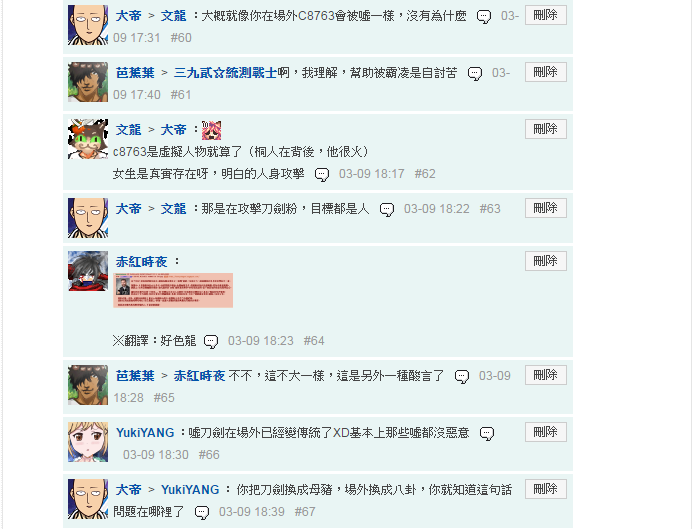This screenshot has width=692, height=529.
Task: Click reply bubble icon on comment #65
Action: (462, 376)
